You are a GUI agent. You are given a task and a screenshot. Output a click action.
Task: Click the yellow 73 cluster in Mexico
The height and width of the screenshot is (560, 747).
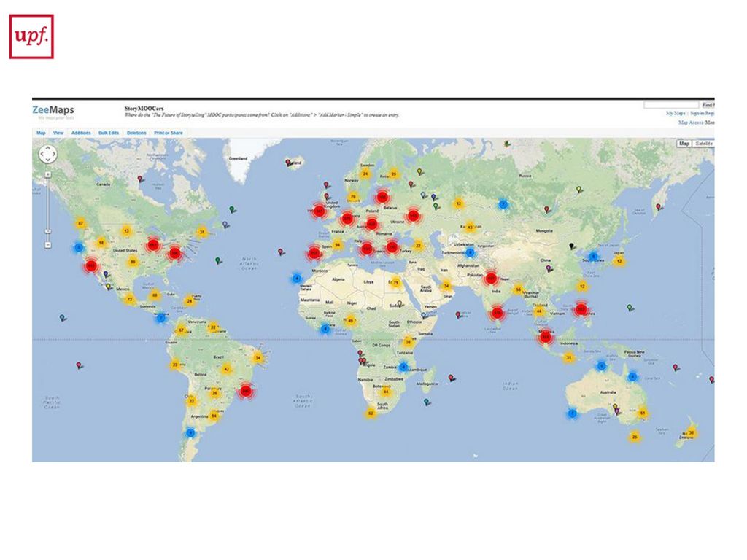tap(130, 299)
